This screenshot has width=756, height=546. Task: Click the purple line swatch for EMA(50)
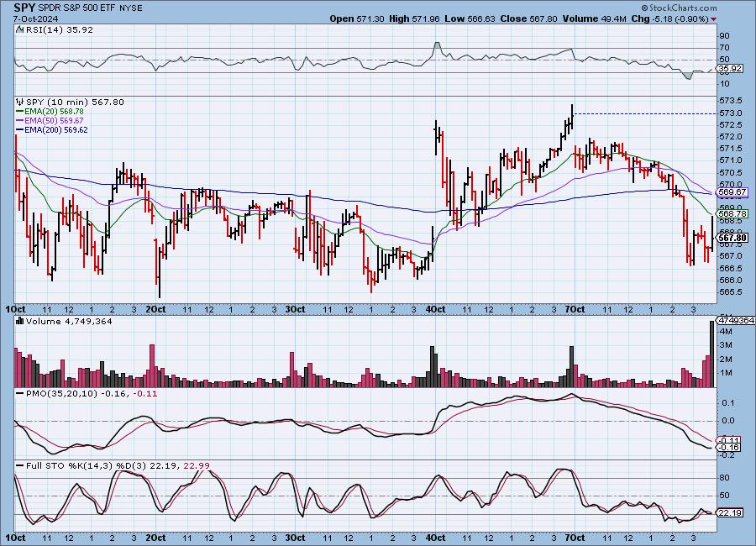click(20, 121)
